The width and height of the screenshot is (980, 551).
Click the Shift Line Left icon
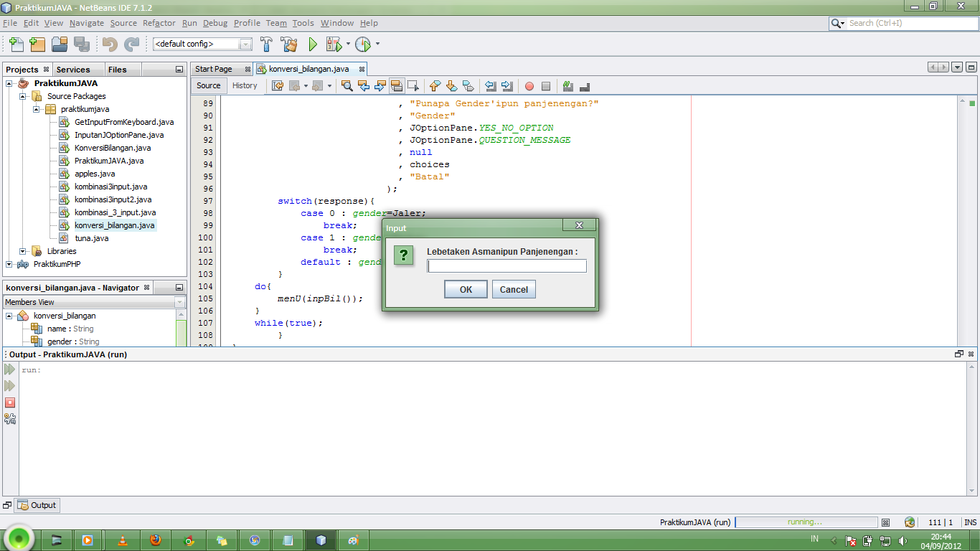491,86
